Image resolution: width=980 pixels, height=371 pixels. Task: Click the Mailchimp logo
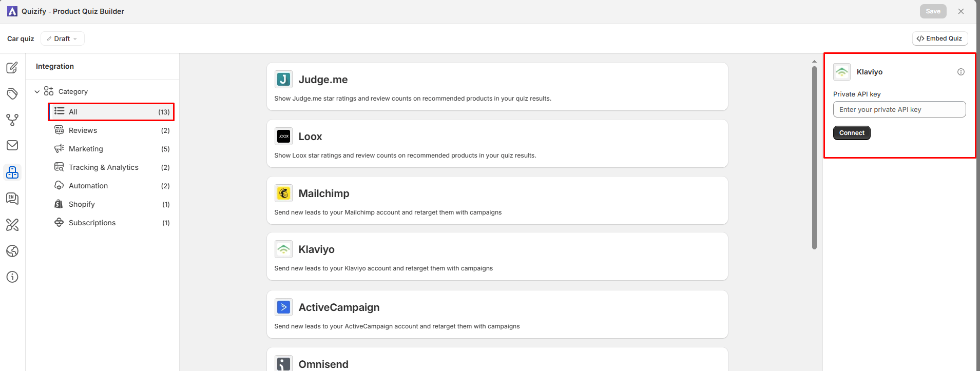(283, 193)
